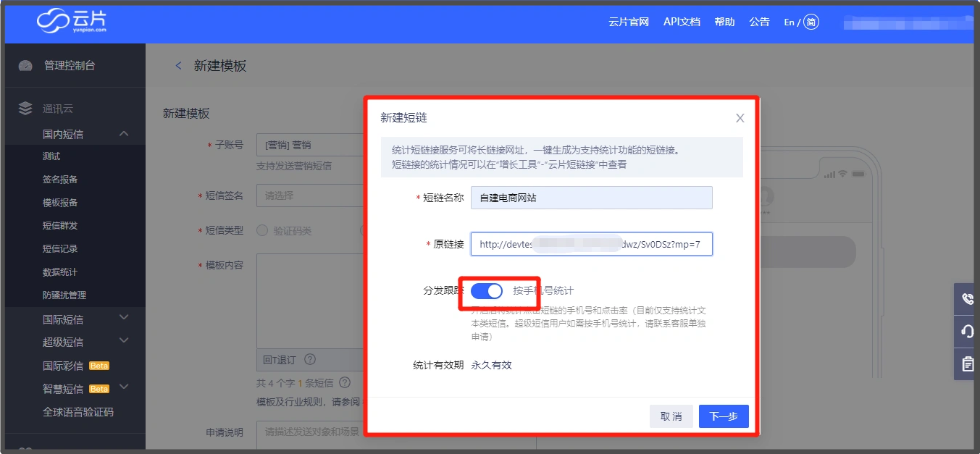The height and width of the screenshot is (454, 980).
Task: Select the 验证码类 radio button
Action: (262, 231)
